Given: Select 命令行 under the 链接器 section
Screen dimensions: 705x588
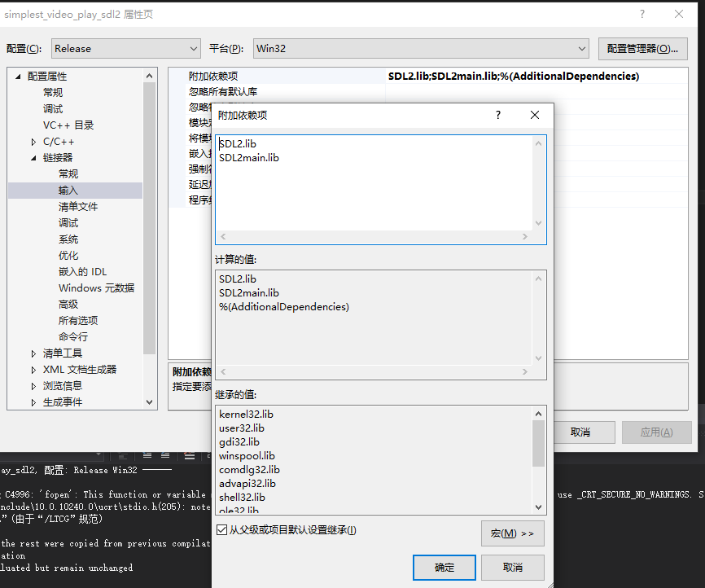Looking at the screenshot, I should tap(72, 336).
